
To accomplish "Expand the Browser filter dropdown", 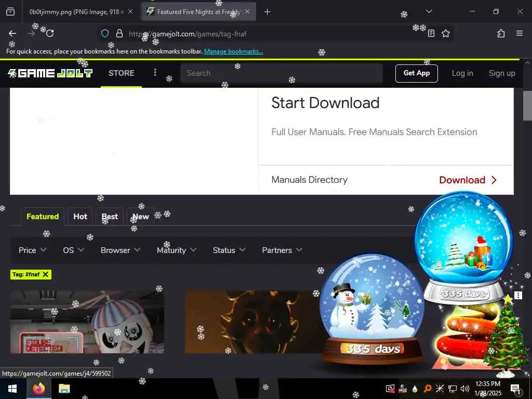I will coord(121,250).
